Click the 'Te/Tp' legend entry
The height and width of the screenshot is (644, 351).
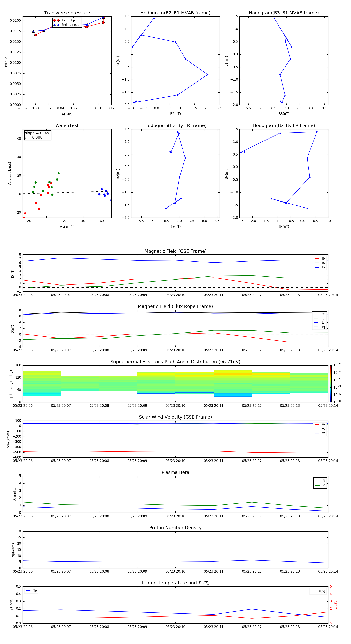[x=318, y=591]
